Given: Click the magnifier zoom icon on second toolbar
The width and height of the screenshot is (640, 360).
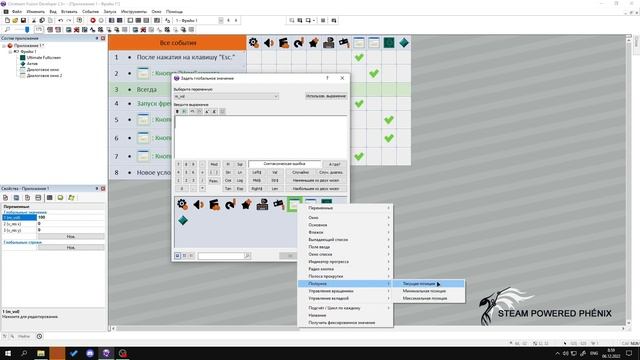Looking at the screenshot, I should (7, 29).
